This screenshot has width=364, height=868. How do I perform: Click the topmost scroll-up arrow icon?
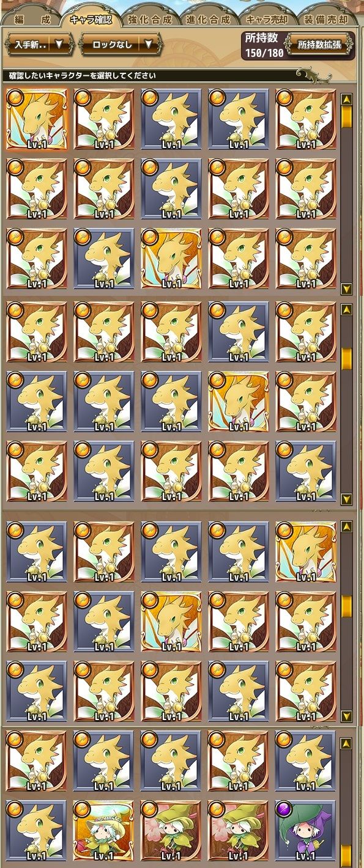tap(346, 99)
